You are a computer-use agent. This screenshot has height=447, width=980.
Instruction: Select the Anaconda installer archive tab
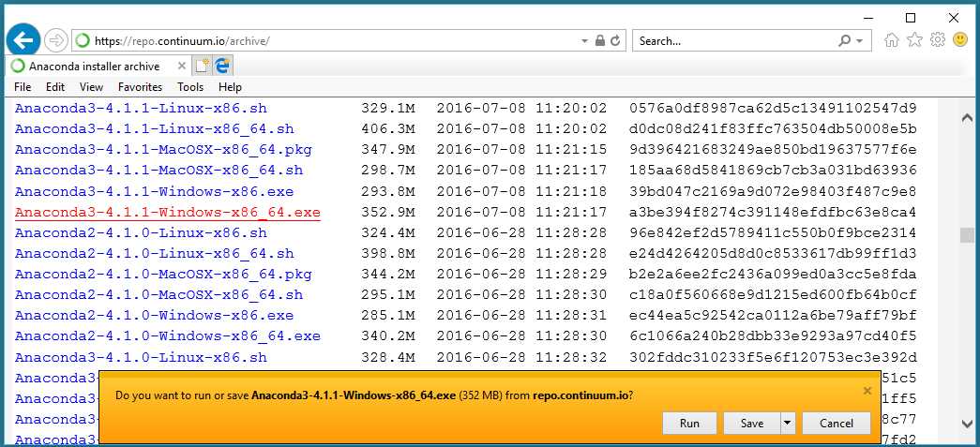(97, 67)
